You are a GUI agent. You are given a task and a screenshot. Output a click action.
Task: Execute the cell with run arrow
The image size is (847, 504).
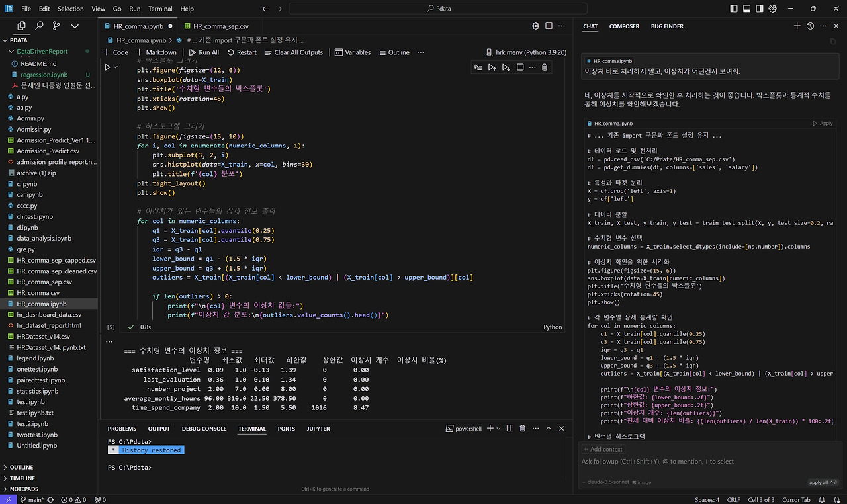108,67
